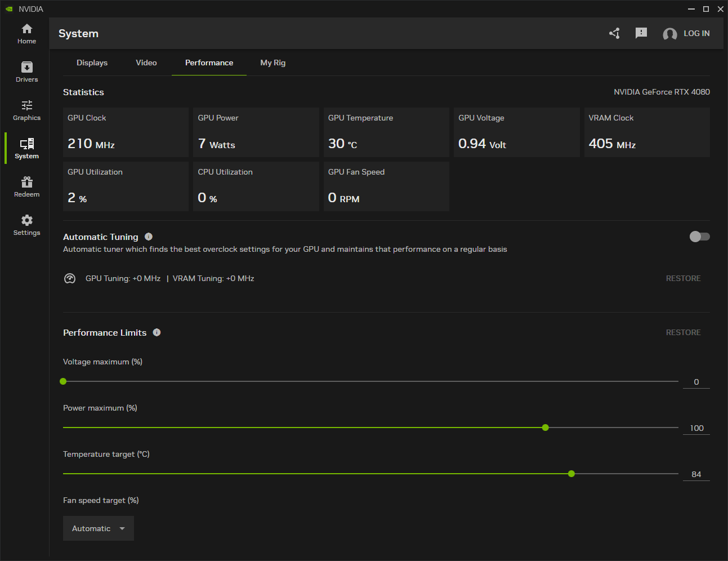The image size is (728, 561).
Task: Click the user avatar icon
Action: point(669,34)
